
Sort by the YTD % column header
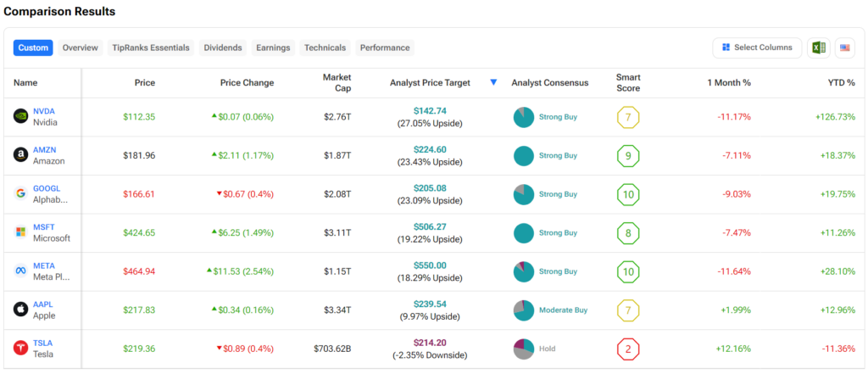point(840,82)
